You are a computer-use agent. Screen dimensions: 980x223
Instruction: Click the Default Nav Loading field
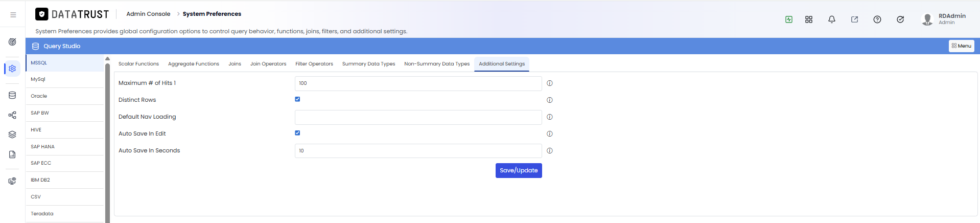418,117
